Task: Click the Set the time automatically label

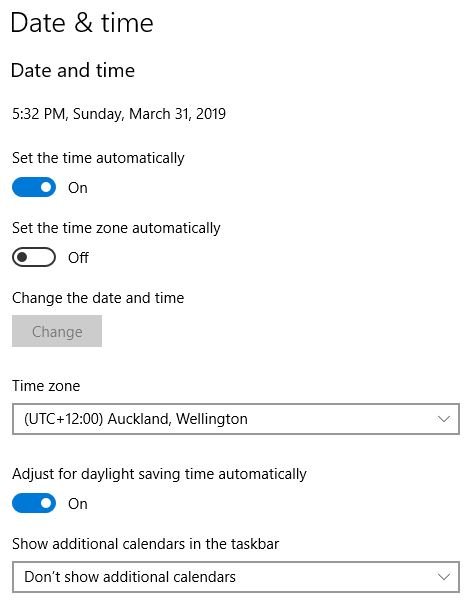Action: [x=98, y=158]
